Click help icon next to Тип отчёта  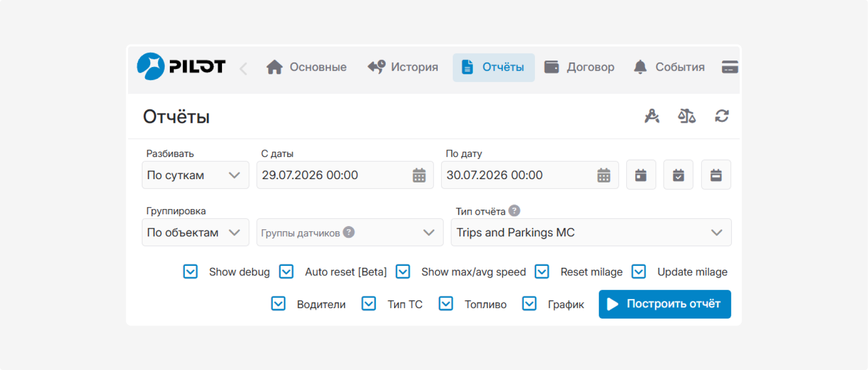coord(514,211)
